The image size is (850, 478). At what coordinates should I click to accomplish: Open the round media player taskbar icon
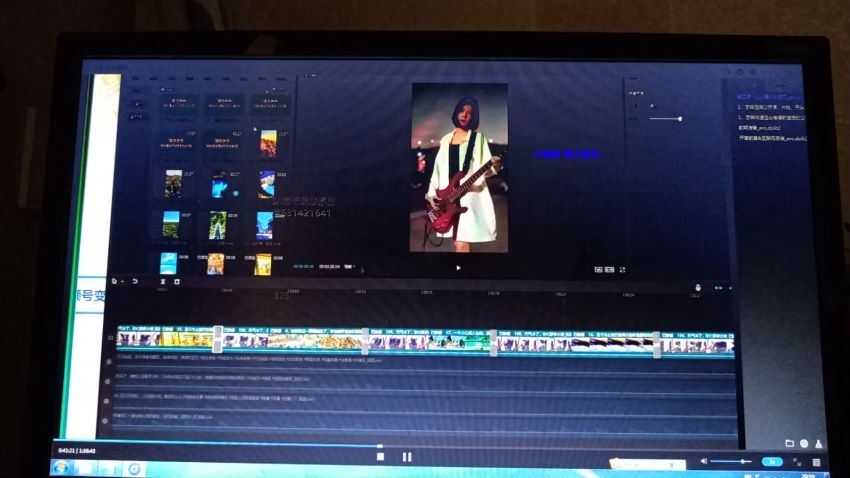point(134,469)
